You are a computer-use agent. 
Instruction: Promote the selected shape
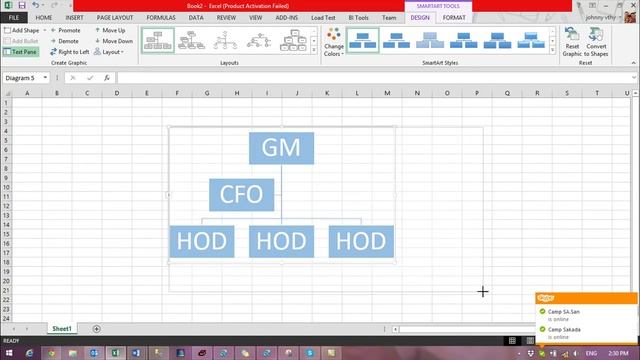65,30
